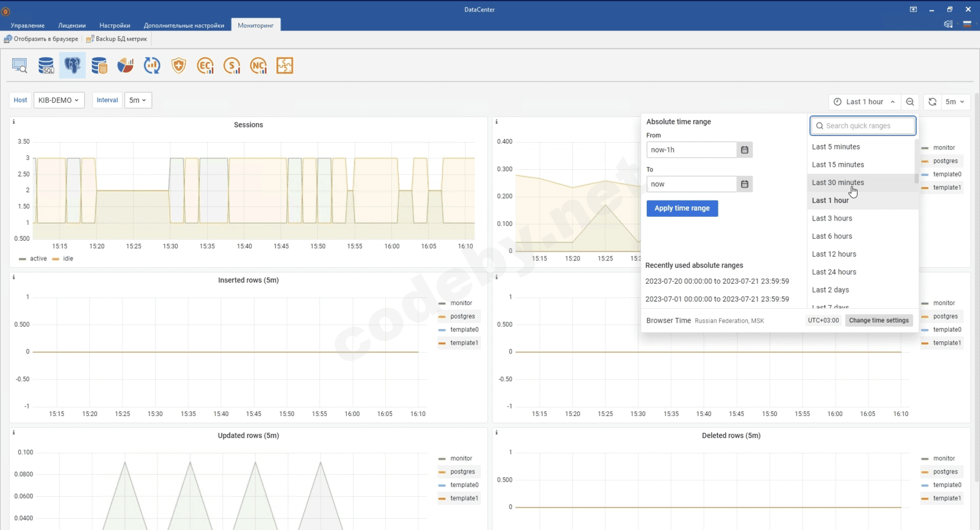Click the Apply time range button
Screen dimensions: 980x530
tap(682, 208)
